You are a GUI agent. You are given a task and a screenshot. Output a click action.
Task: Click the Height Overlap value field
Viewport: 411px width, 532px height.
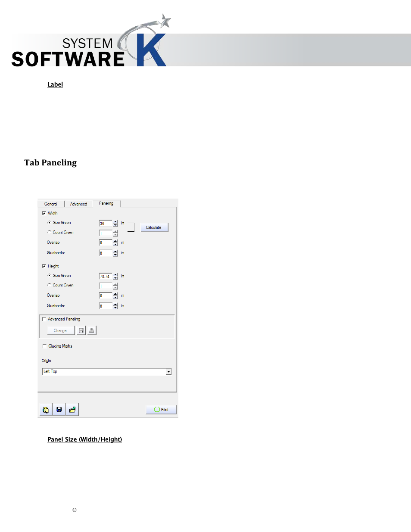[x=106, y=296]
